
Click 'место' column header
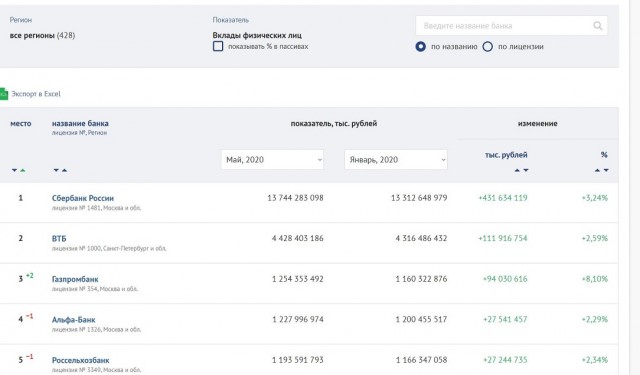click(21, 123)
